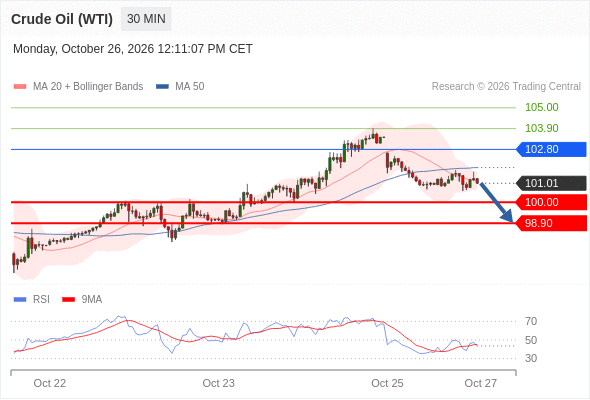
Task: Click the Crude Oil (WTI) title
Action: click(62, 19)
